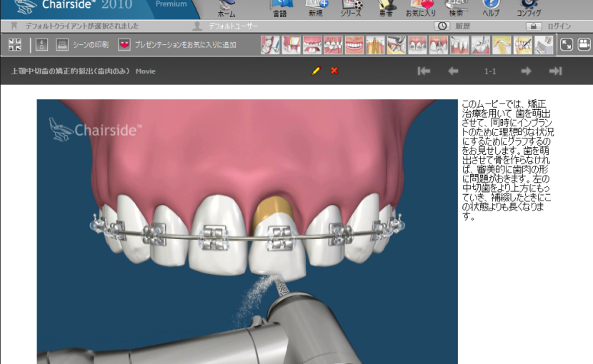The image size is (593, 364).
Task: Click プレゼンテーションをお気に入りに追加 label
Action: tap(186, 44)
